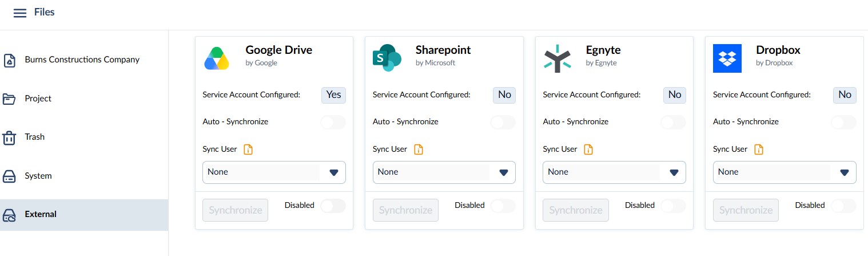Screen dimensions: 868x256
Task: Click the 'by Google' subtitle
Action: pos(261,63)
